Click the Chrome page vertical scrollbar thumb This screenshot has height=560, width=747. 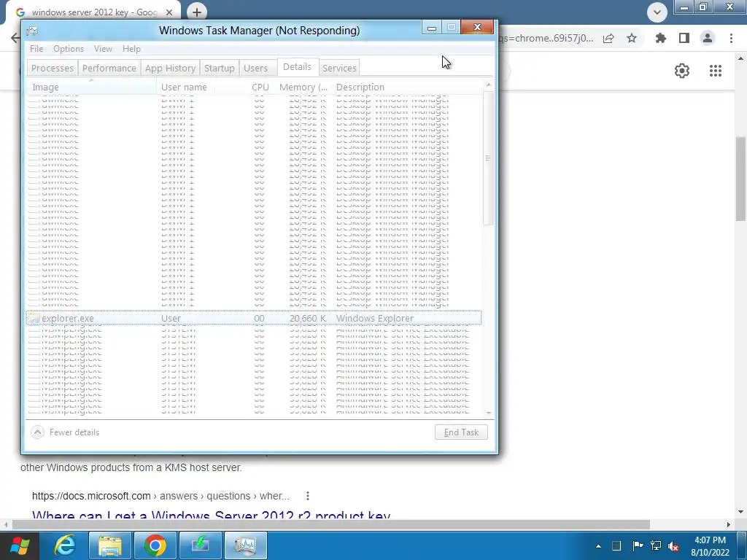coord(741,179)
